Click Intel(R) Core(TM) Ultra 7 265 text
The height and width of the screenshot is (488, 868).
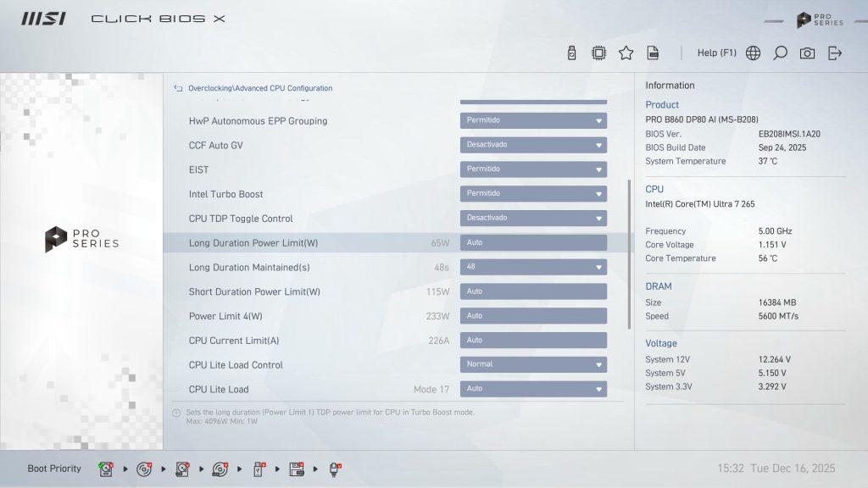(699, 204)
